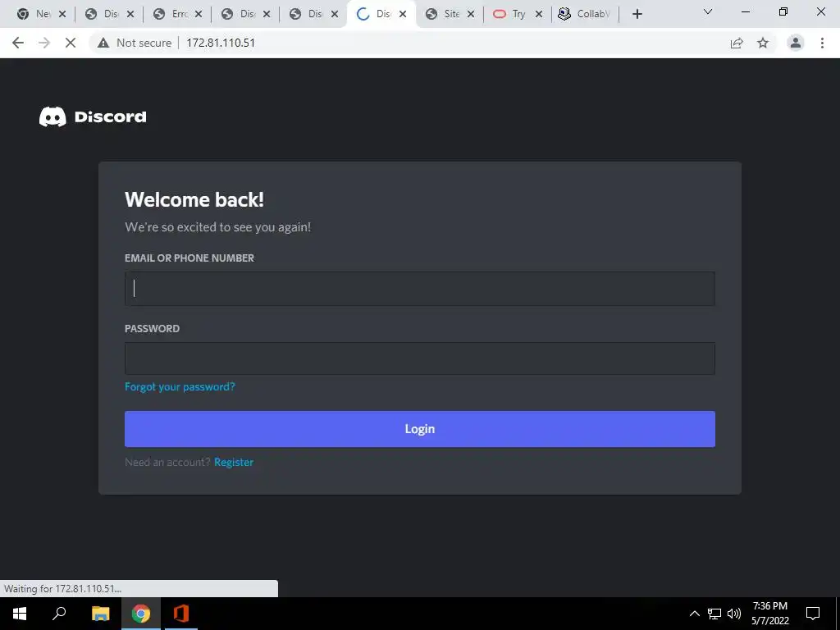Switch to the CollabV tab

click(586, 14)
